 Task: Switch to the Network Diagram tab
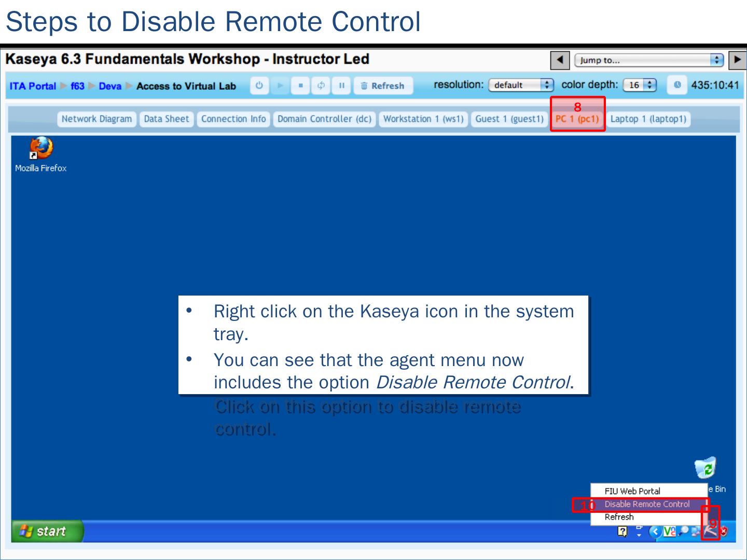[97, 119]
